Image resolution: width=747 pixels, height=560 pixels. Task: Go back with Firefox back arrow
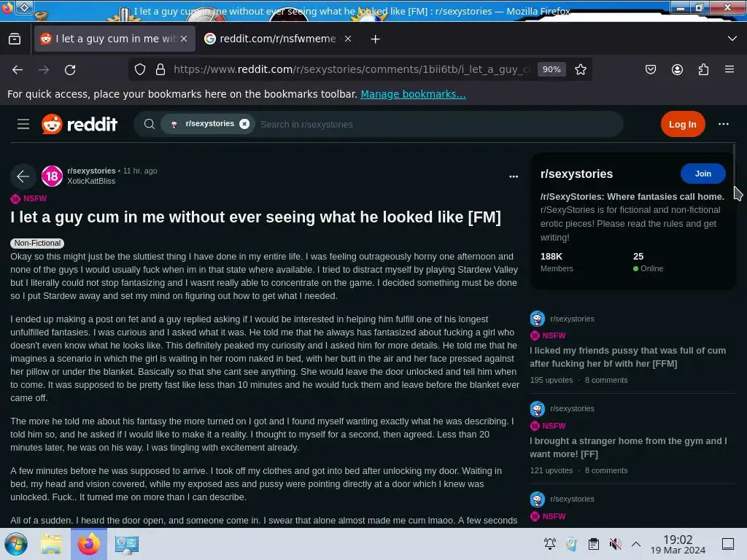tap(18, 69)
